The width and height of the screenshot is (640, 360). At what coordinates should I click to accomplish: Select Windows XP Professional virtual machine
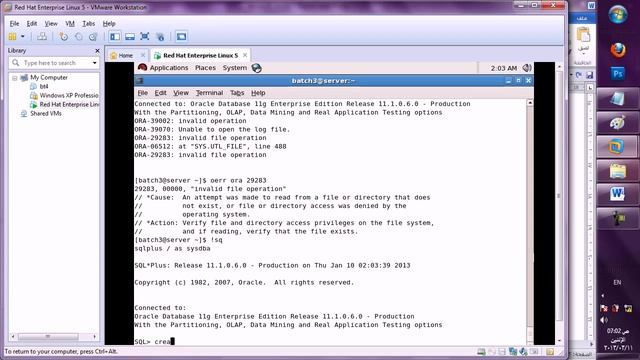(69, 96)
